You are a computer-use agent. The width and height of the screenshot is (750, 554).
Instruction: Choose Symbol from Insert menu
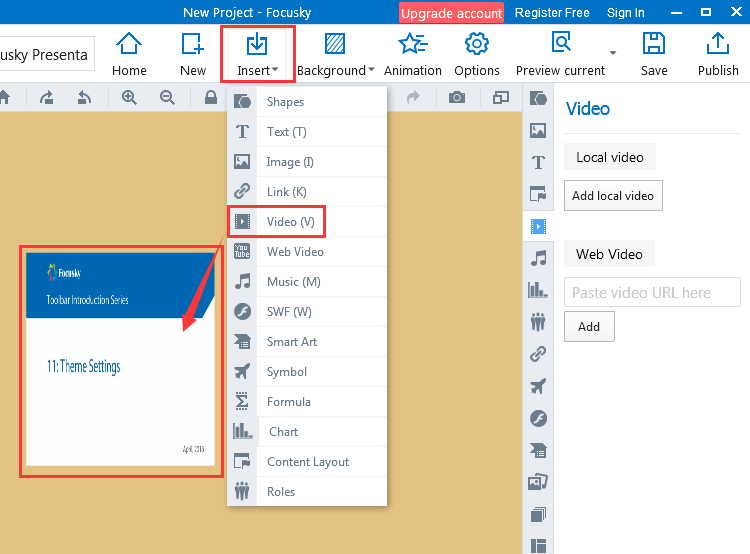(x=307, y=372)
